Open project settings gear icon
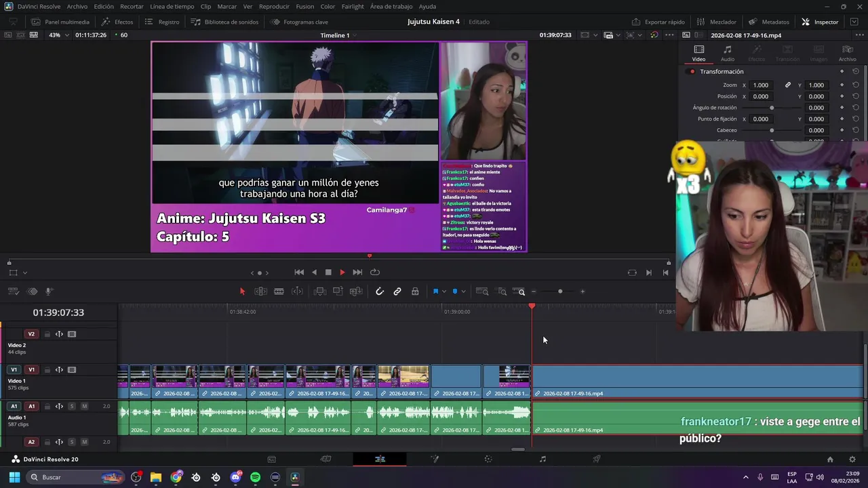 (852, 459)
